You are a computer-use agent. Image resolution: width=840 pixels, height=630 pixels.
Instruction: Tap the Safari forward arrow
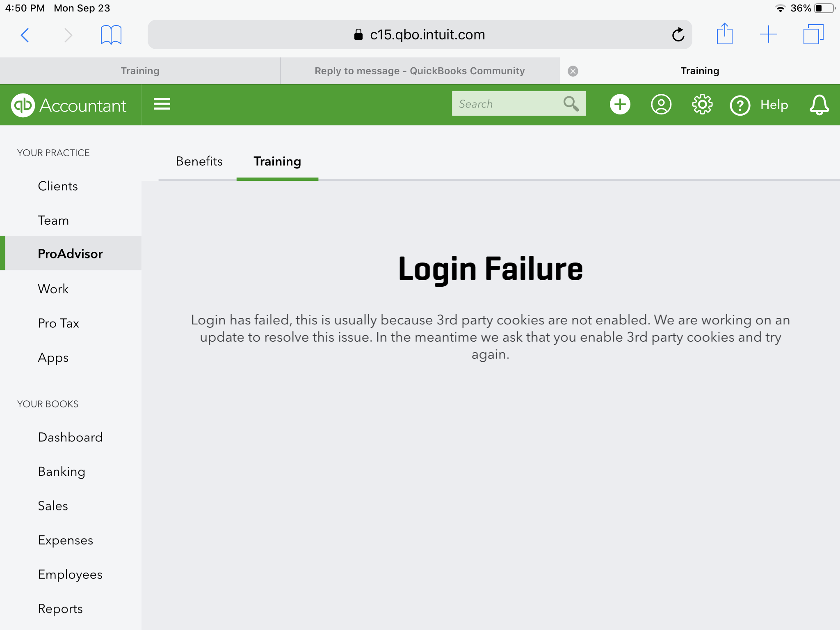pos(68,35)
